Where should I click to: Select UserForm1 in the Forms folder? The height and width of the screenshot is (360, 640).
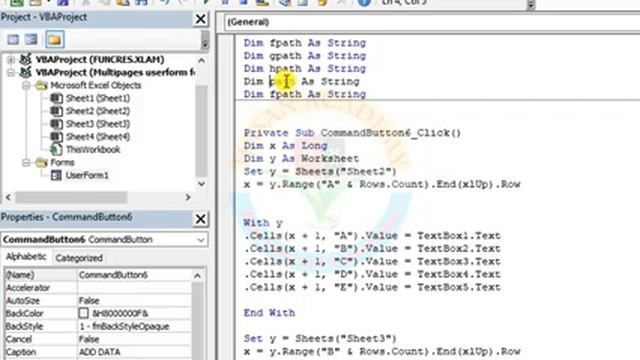point(87,176)
